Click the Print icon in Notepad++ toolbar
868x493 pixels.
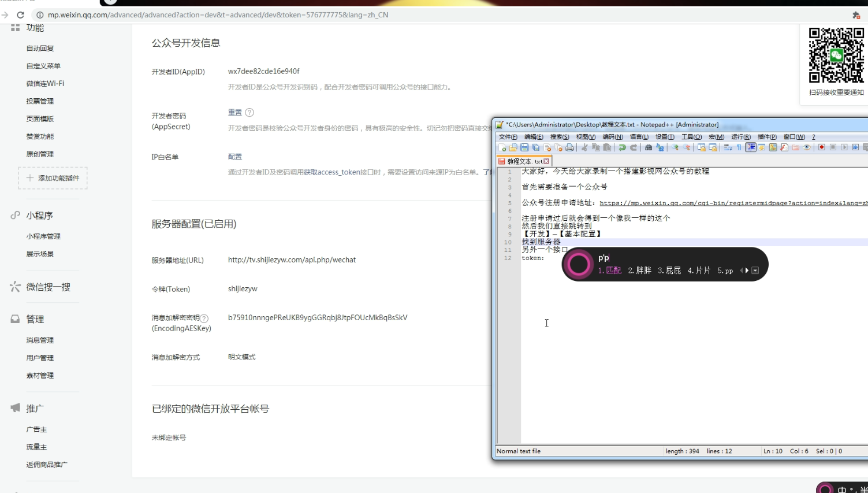pos(569,147)
